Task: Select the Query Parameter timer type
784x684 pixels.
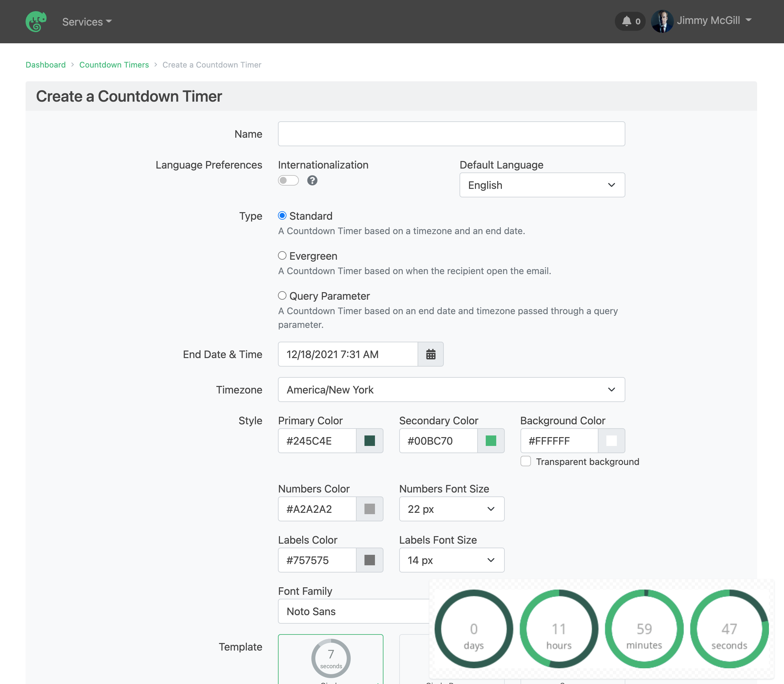Action: 282,296
